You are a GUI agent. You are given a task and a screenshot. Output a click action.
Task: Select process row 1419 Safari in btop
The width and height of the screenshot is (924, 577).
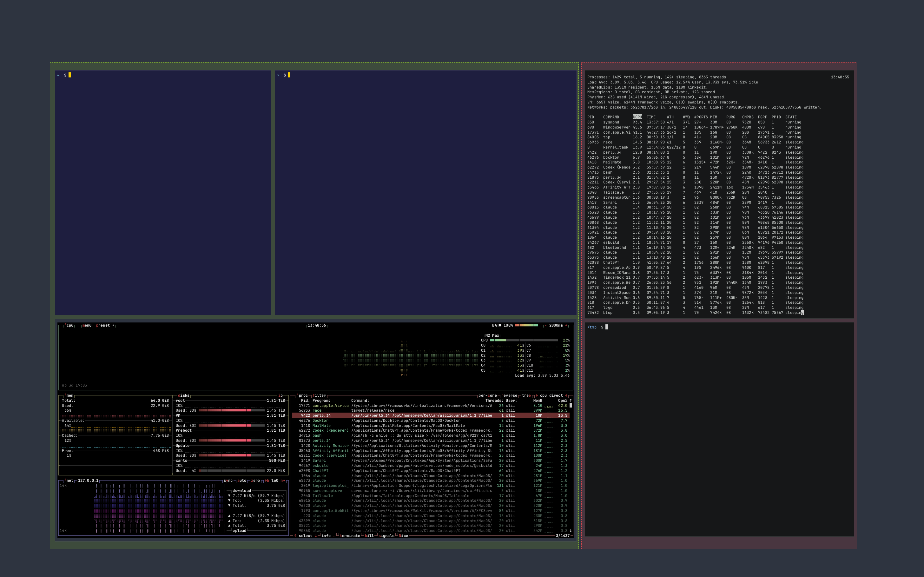[430, 460]
